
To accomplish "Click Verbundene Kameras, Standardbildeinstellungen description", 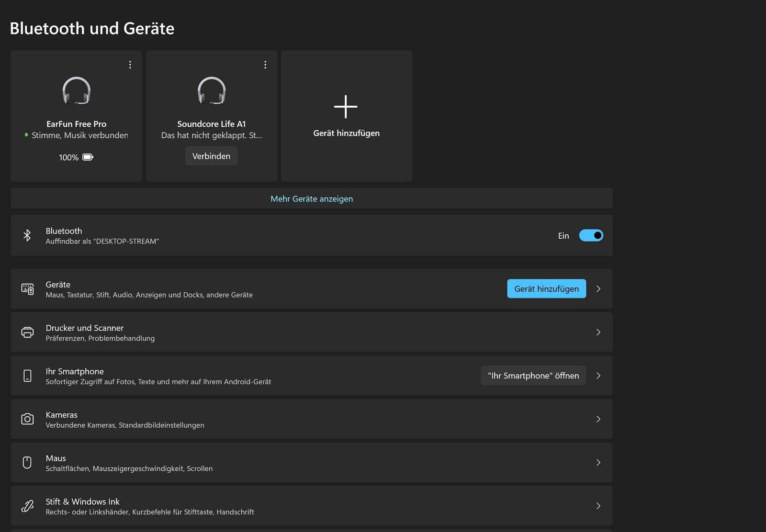I will point(125,425).
